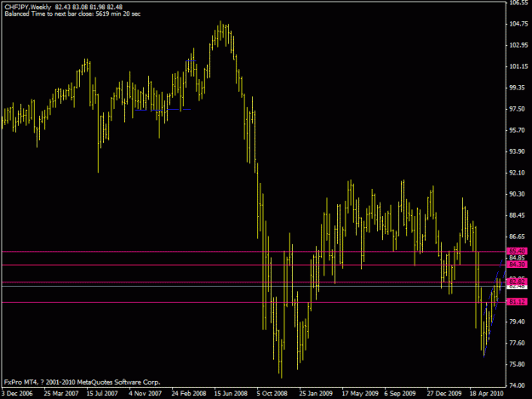Click the 88.45 price scale value

[x=518, y=215]
